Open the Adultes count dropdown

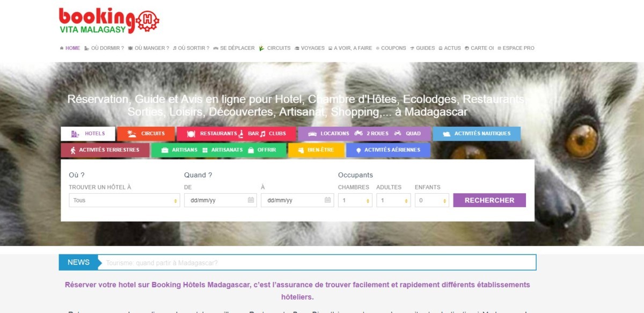pyautogui.click(x=393, y=200)
